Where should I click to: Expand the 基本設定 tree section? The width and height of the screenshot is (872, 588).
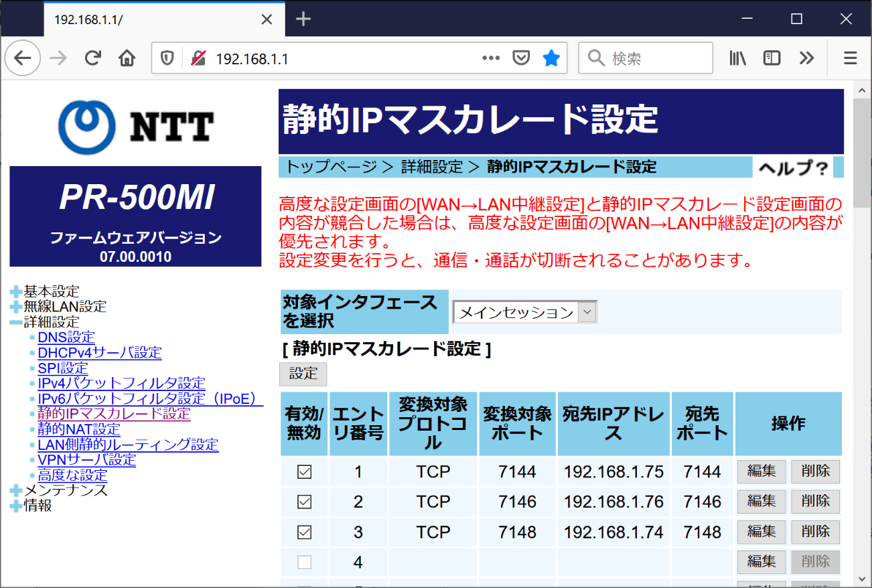(x=16, y=291)
